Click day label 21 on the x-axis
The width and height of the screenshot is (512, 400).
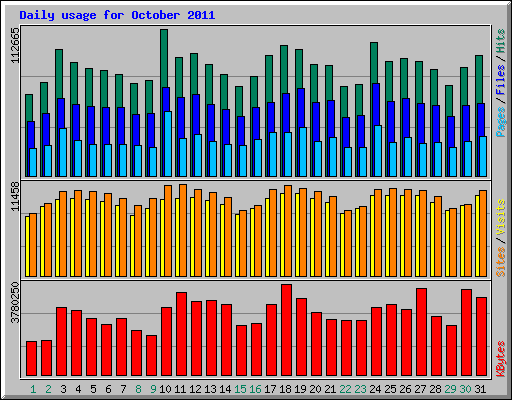coord(330,389)
